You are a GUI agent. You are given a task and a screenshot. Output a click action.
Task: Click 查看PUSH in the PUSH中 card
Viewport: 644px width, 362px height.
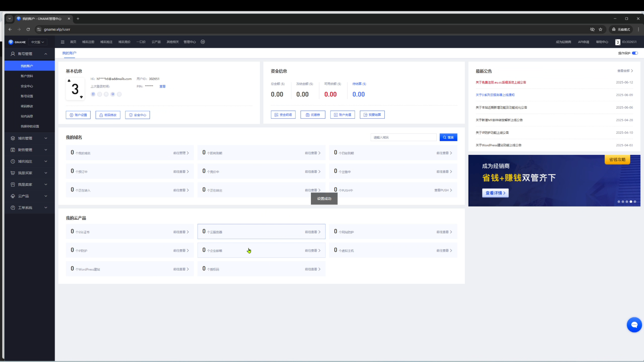[443, 190]
